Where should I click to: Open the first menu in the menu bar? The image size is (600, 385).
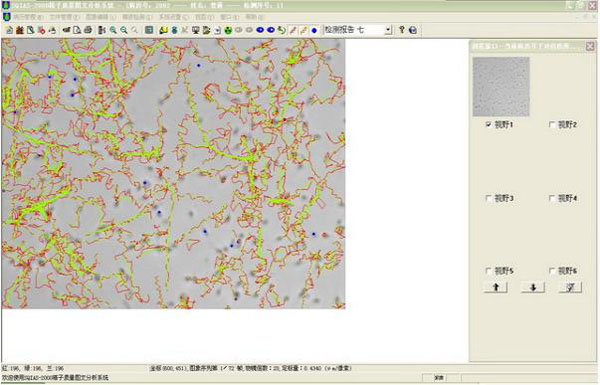pos(28,17)
